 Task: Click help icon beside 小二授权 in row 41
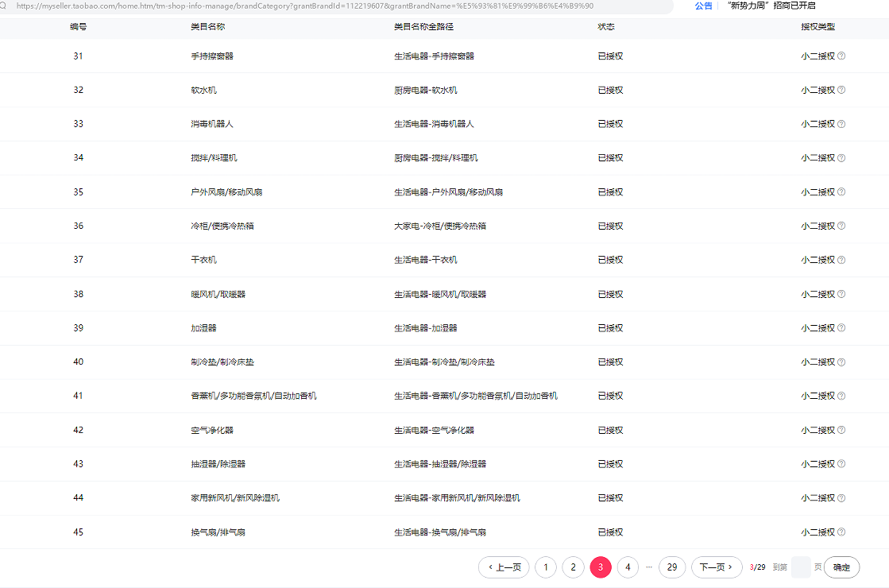point(841,396)
